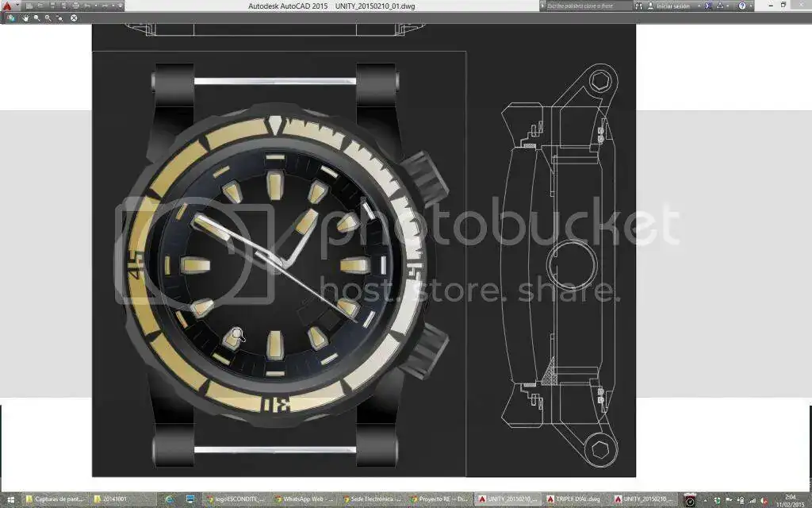
Task: Select the Zoom Window tool
Action: click(48, 17)
